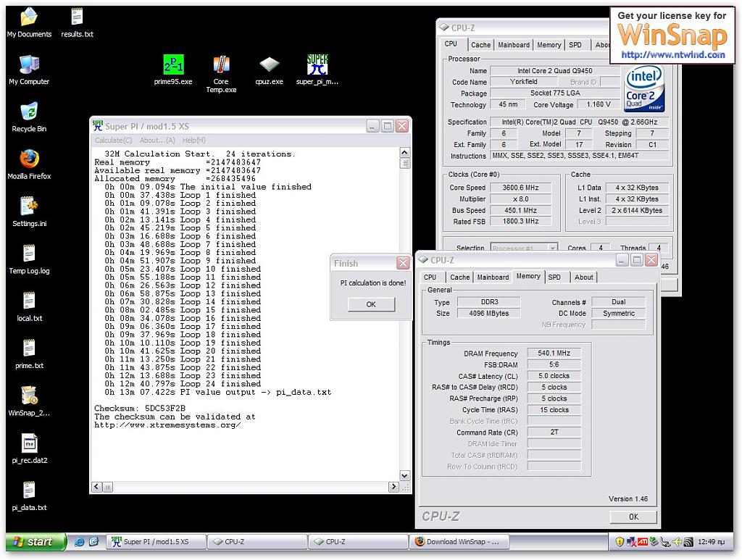Image resolution: width=742 pixels, height=560 pixels.
Task: Open Settings.ini file icon
Action: [29, 212]
